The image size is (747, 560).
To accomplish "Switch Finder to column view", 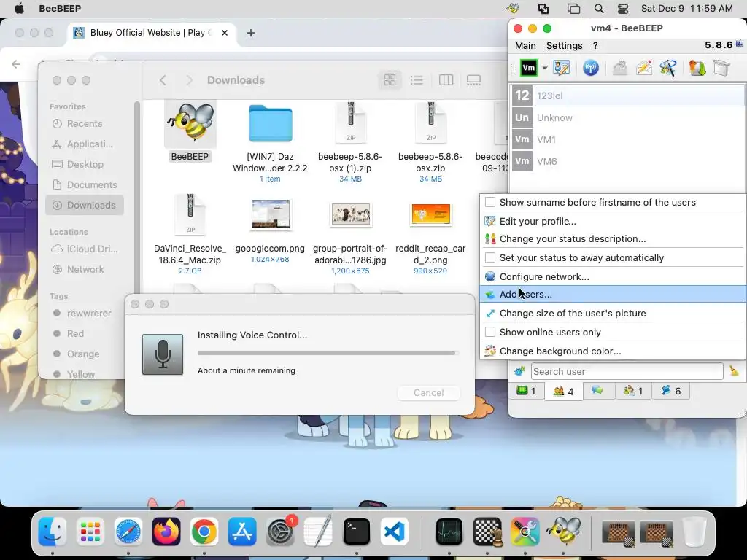I will [x=446, y=80].
